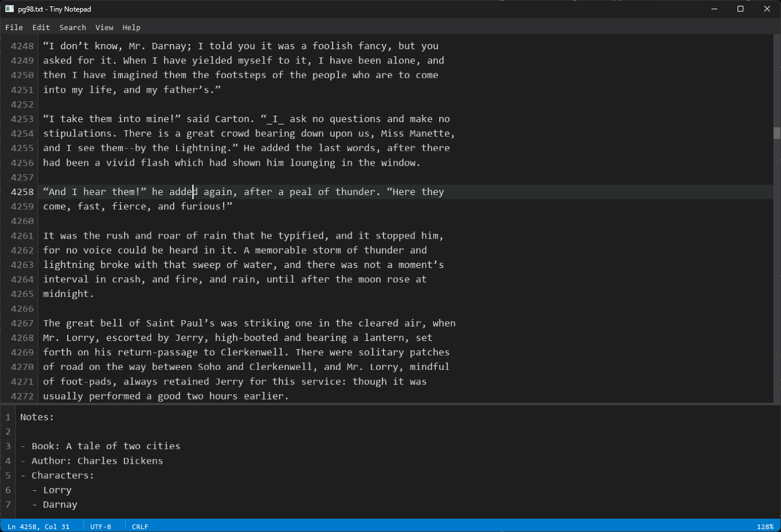This screenshot has height=532, width=781.
Task: Click the word 'furious!' on line 4259
Action: click(204, 206)
